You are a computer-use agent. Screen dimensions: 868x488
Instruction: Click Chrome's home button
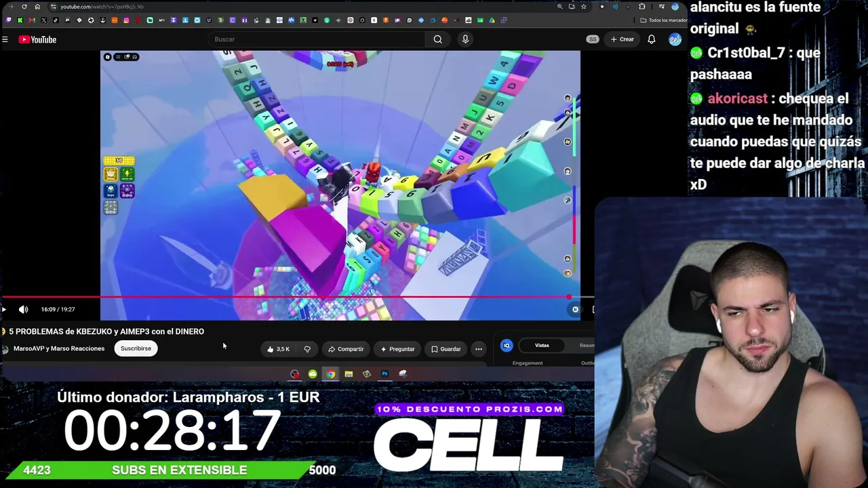tap(37, 7)
